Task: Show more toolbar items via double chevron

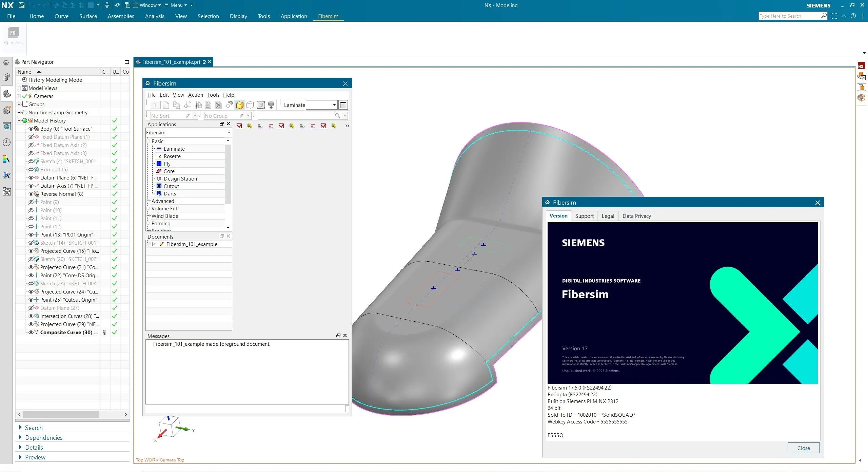Action: 347,126
